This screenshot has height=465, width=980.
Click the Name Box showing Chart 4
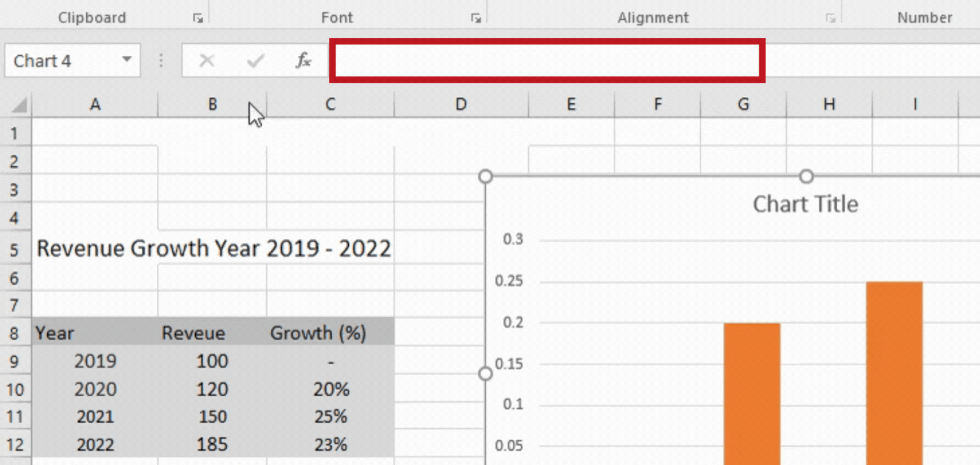coord(72,60)
